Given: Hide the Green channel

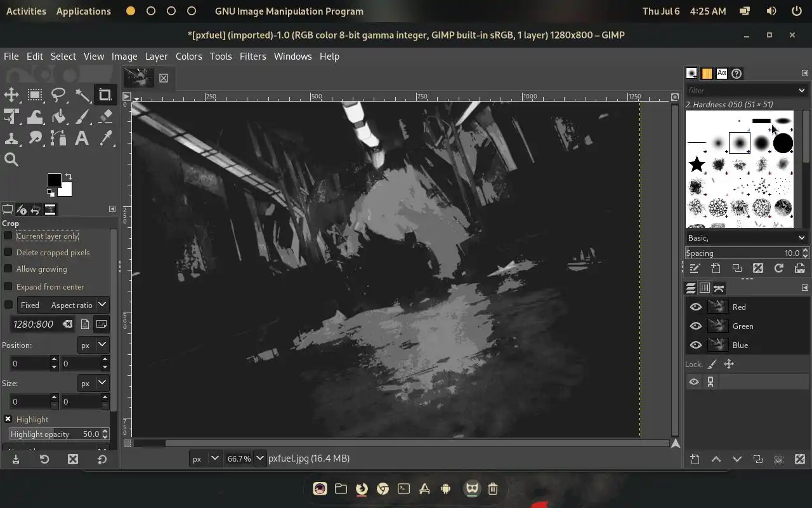Looking at the screenshot, I should (x=696, y=326).
